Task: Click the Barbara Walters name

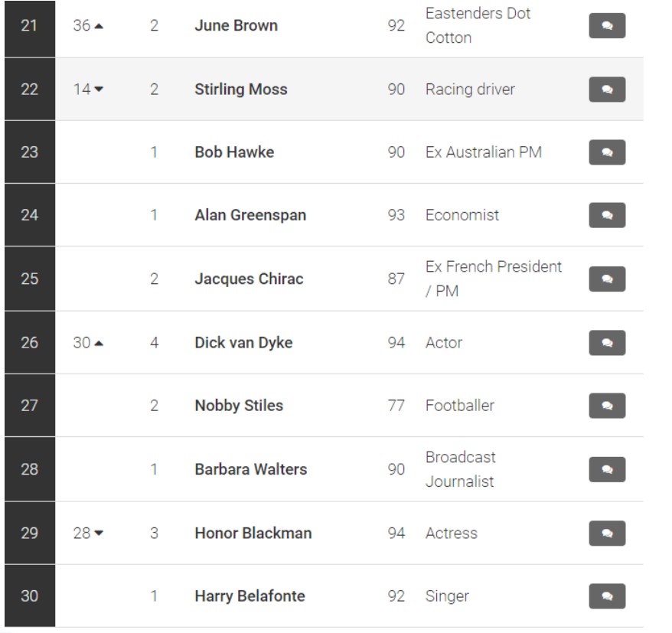Action: 251,469
